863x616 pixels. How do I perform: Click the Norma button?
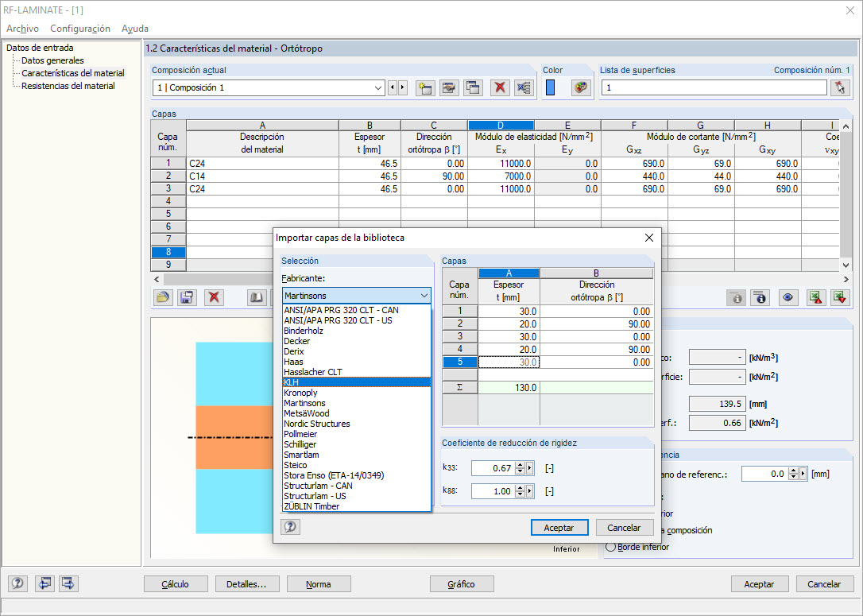pos(319,584)
